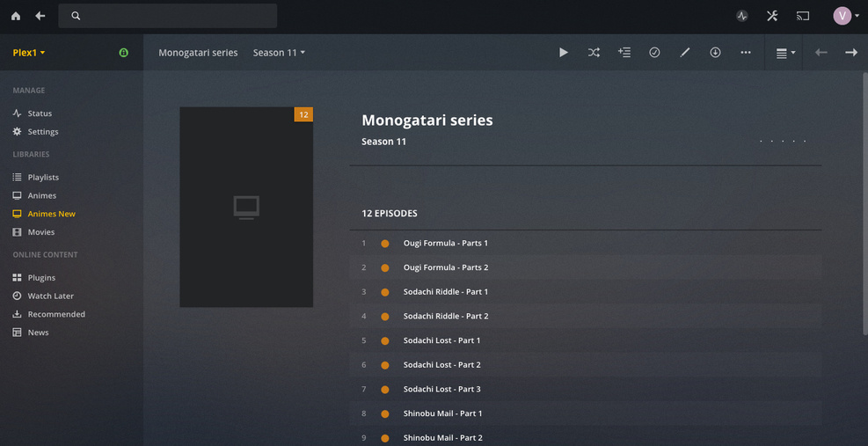Click the Monogatari series title heading

pyautogui.click(x=427, y=121)
